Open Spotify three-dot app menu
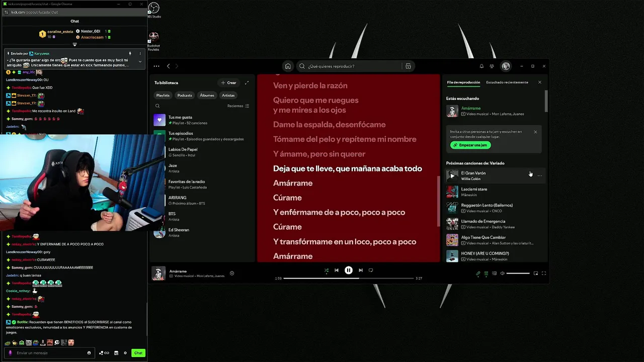This screenshot has width=644, height=362. [x=156, y=66]
